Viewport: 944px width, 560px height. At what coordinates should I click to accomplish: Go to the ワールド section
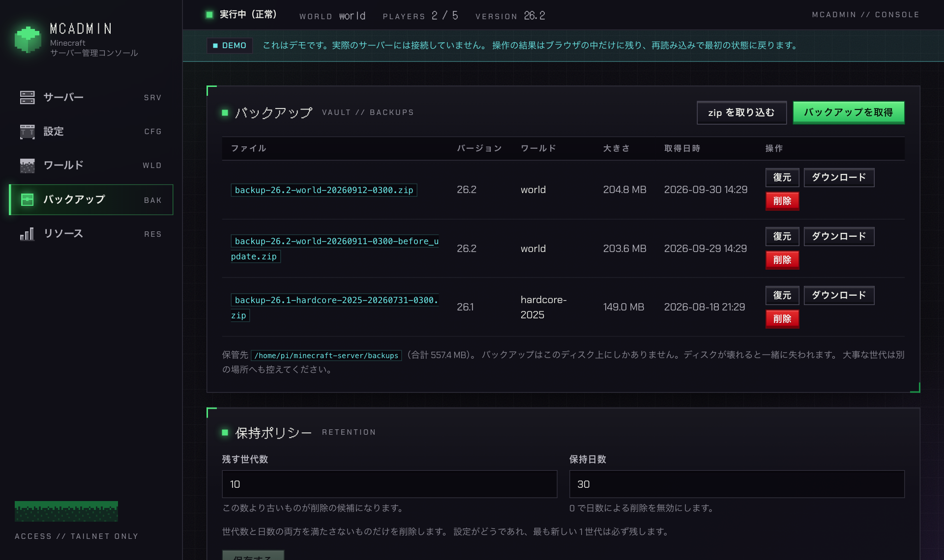[x=91, y=166]
